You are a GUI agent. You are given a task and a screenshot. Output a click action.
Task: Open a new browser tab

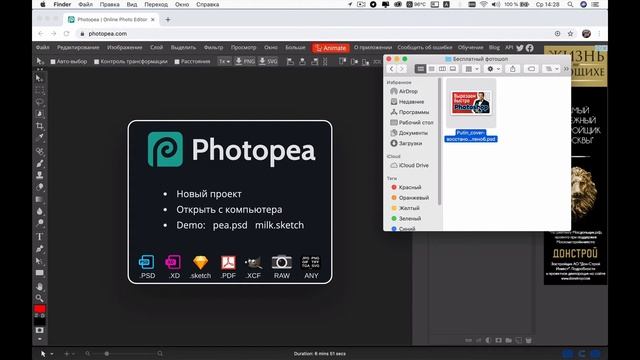click(x=168, y=20)
